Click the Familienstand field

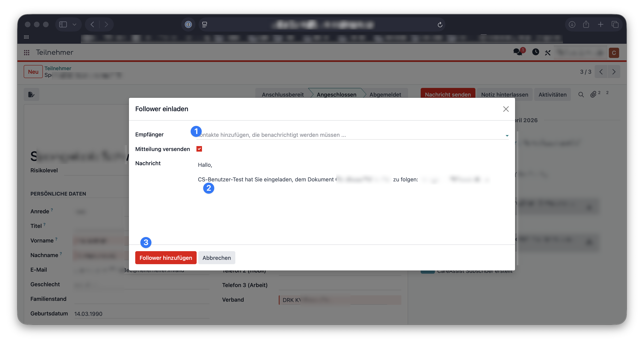(x=142, y=299)
